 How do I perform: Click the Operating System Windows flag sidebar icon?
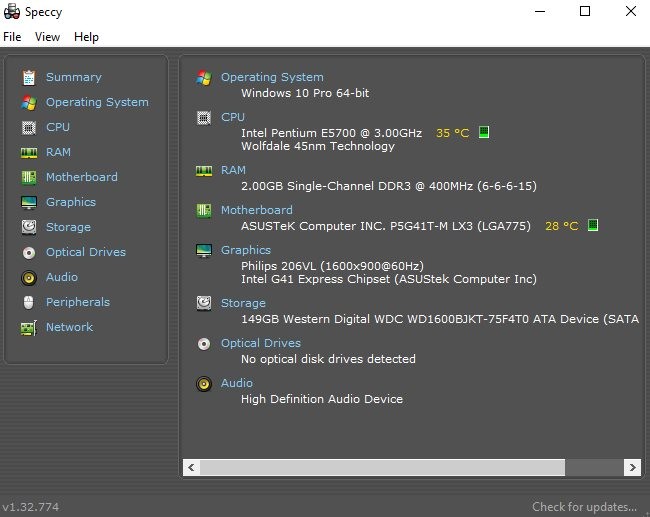29,102
